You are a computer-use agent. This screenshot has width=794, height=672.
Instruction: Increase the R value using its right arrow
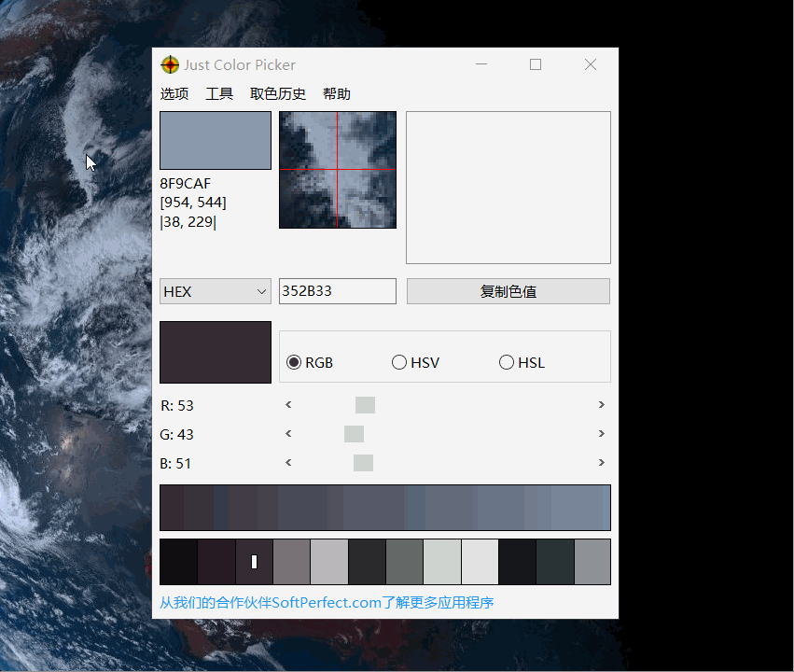pyautogui.click(x=602, y=405)
